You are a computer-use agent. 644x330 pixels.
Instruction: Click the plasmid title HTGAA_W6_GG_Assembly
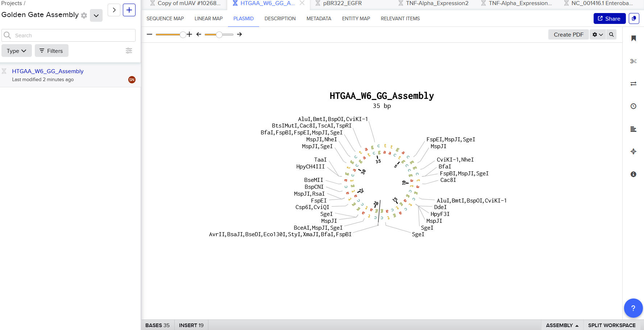tap(382, 96)
